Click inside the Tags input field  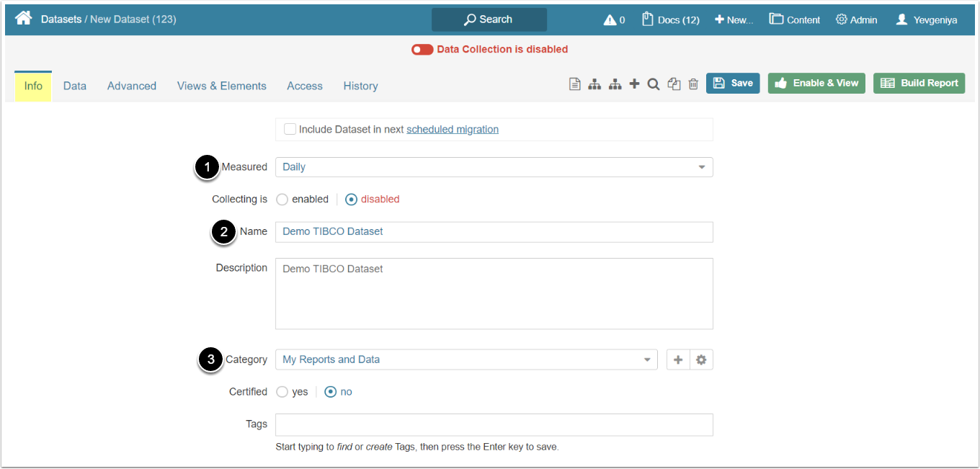[x=494, y=424]
